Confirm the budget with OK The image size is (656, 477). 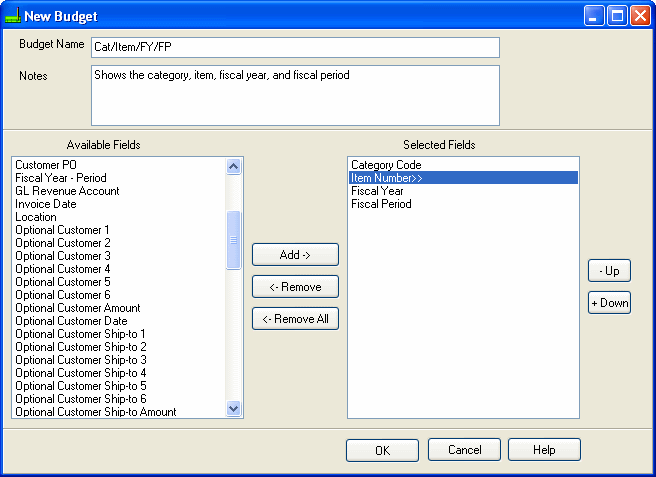tap(382, 450)
